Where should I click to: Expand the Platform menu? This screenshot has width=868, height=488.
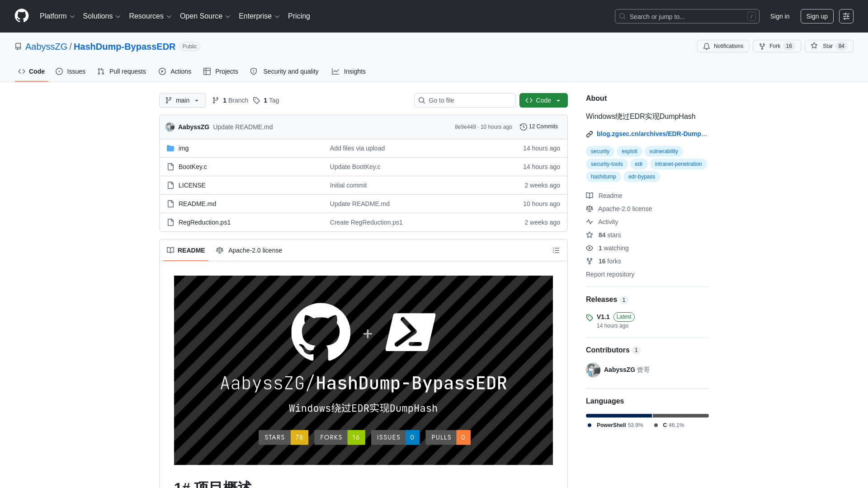pos(57,16)
